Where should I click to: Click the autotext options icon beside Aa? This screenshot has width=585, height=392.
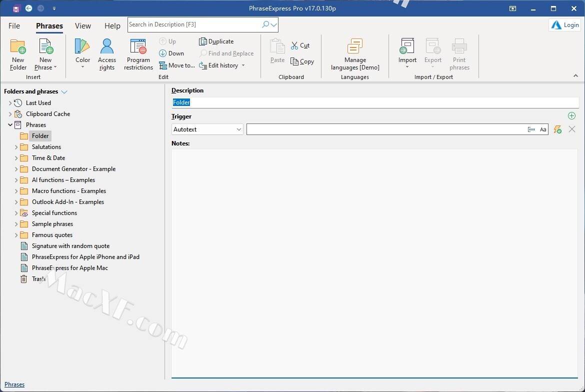coord(531,129)
